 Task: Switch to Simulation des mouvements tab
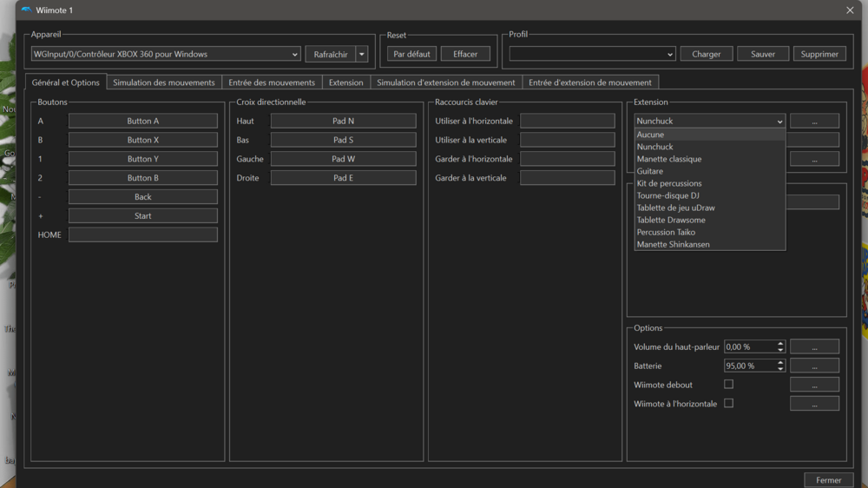coord(163,82)
